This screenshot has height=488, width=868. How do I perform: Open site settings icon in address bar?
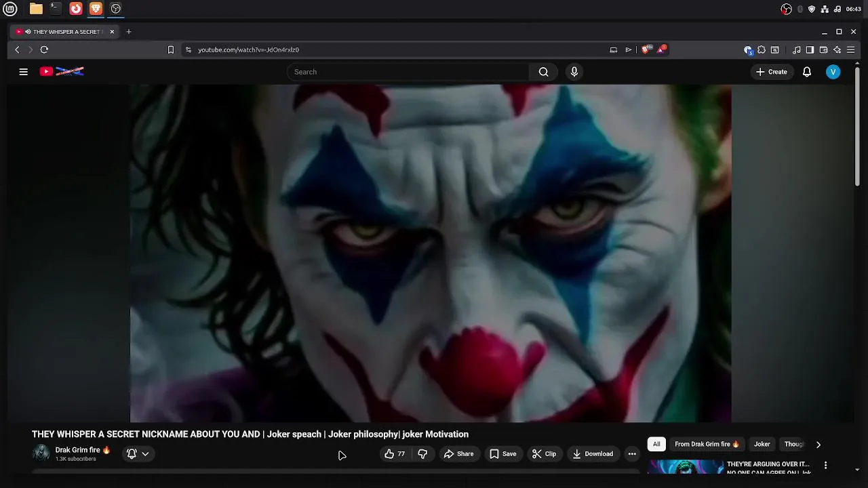189,49
